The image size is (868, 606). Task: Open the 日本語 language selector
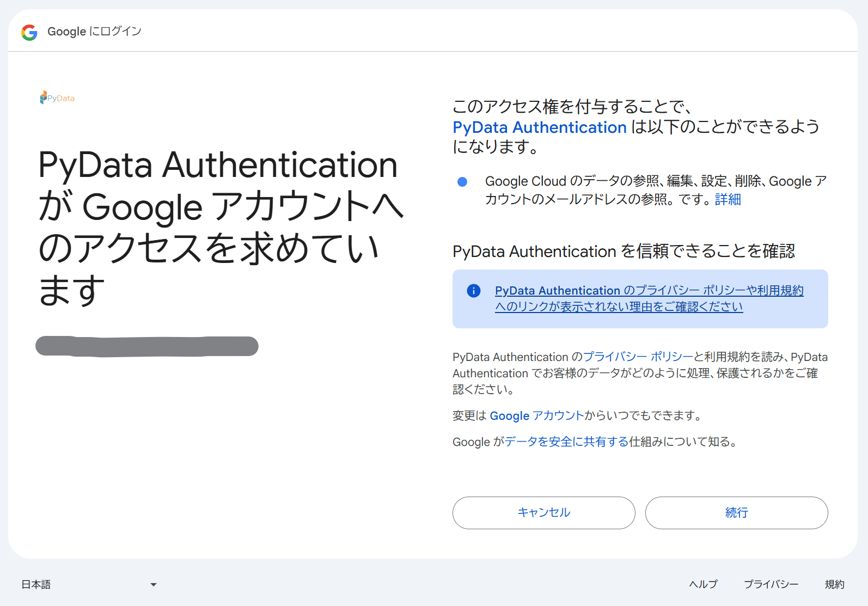click(x=37, y=584)
